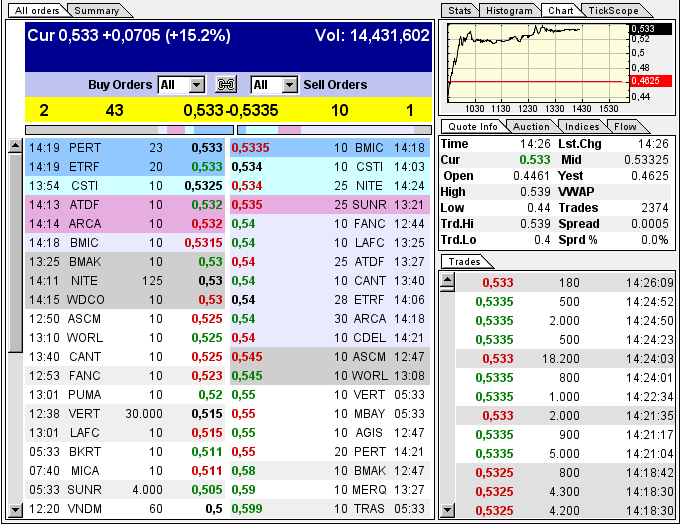Screen dimensions: 681x525
Task: Select ARCA buy order at 14:14
Action: click(125, 224)
